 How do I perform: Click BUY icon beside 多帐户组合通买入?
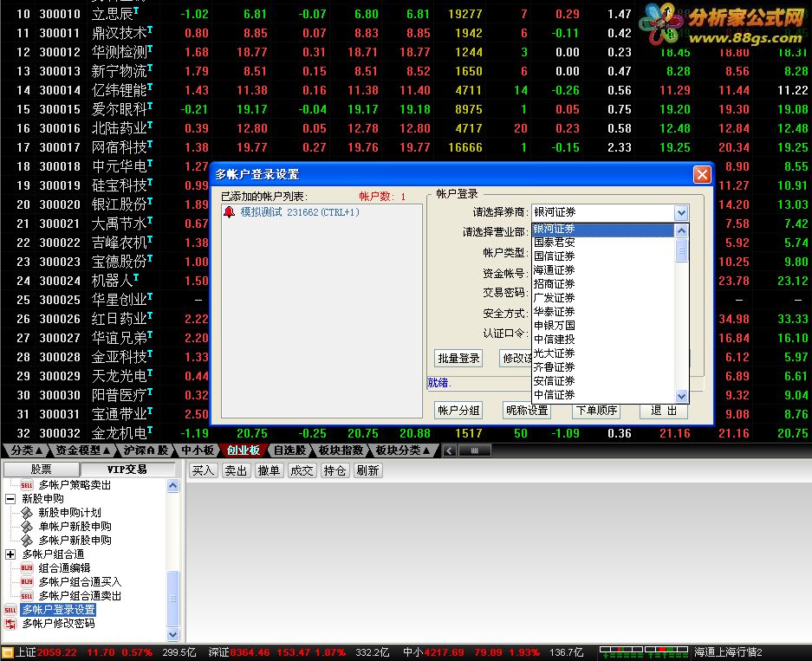pyautogui.click(x=27, y=582)
